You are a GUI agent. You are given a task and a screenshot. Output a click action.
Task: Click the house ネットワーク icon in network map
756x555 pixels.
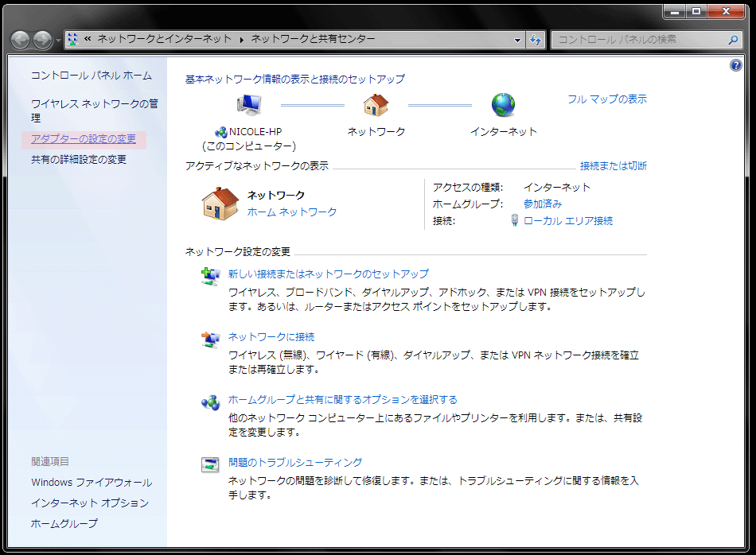376,104
